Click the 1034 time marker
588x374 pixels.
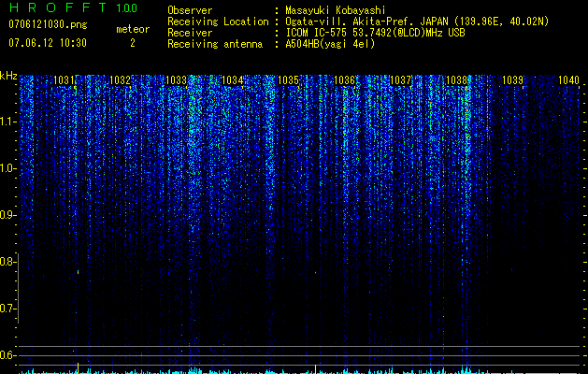click(232, 80)
